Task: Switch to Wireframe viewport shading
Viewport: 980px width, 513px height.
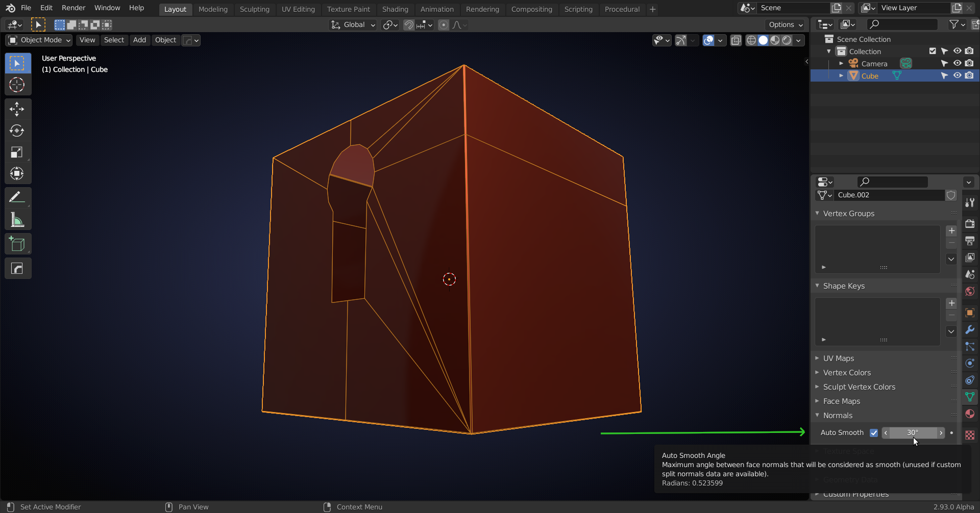Action: coord(751,40)
